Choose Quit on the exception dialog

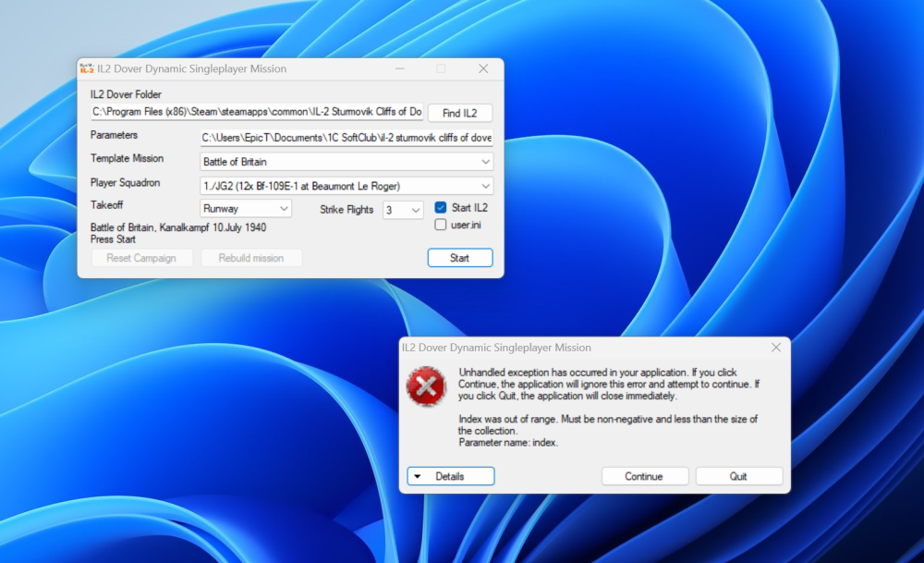pyautogui.click(x=738, y=475)
